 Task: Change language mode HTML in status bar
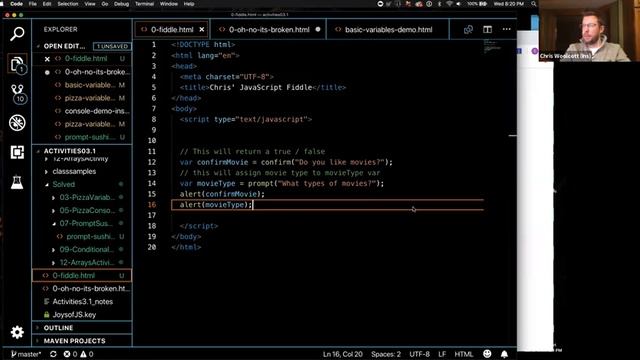click(464, 354)
